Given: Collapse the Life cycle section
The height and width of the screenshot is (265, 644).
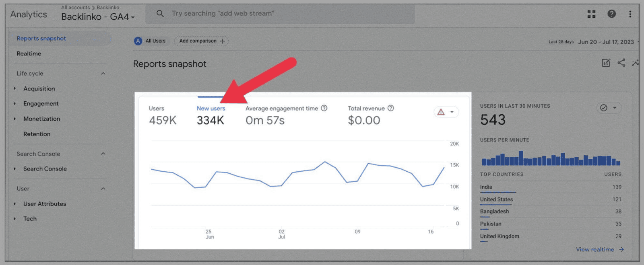Looking at the screenshot, I should pyautogui.click(x=103, y=74).
